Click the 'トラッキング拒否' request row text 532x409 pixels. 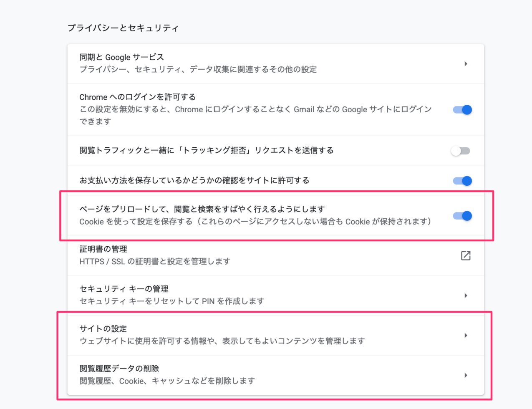coord(206,150)
